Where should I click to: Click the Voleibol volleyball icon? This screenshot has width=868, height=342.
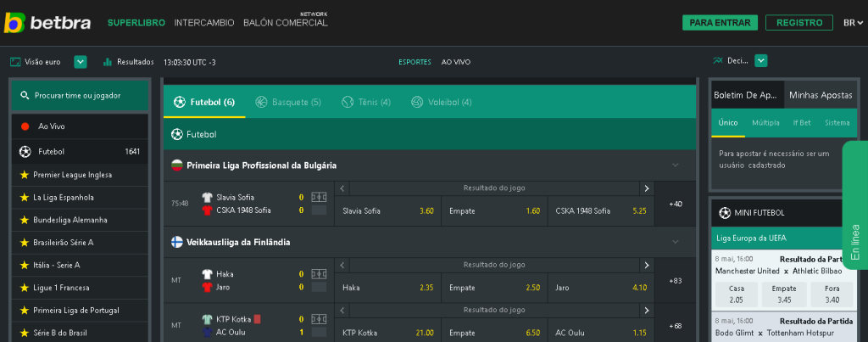pyautogui.click(x=417, y=102)
